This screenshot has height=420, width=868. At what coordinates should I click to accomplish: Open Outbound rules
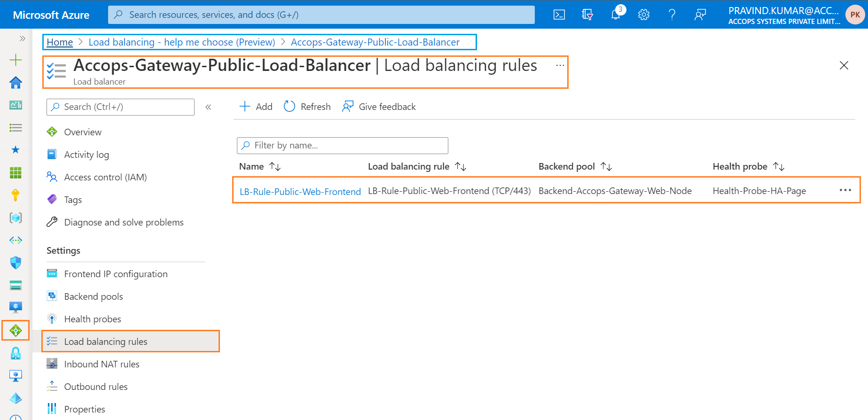96,387
